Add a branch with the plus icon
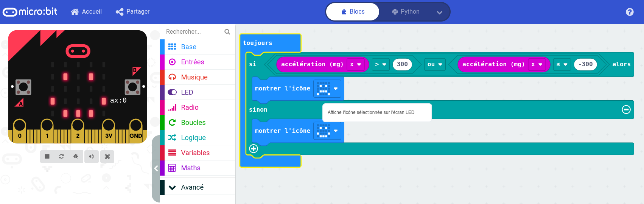644x204 pixels. 254,148
